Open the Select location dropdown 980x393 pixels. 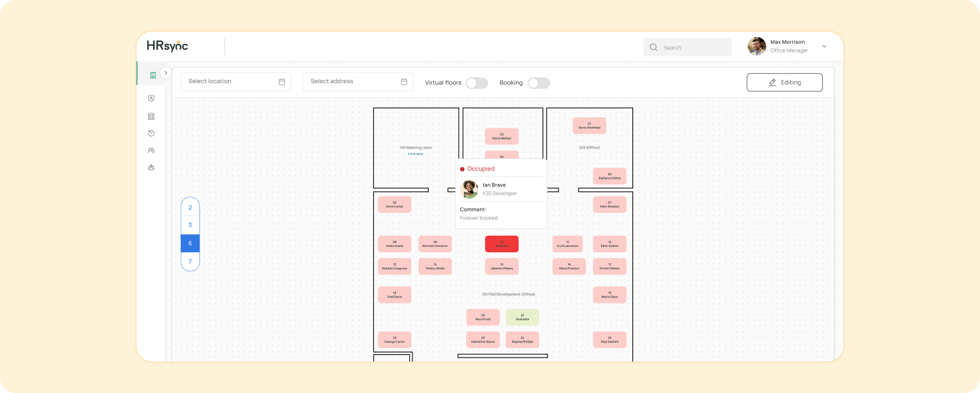(236, 82)
